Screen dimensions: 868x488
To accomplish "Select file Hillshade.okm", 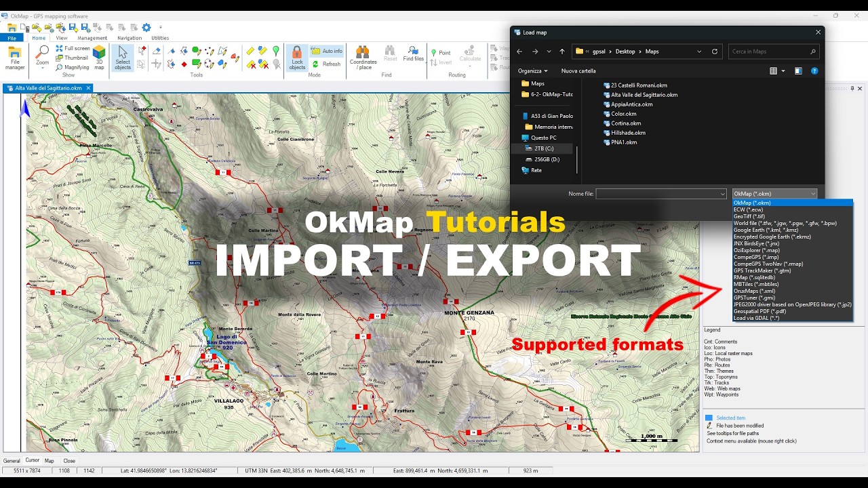I will [x=624, y=133].
